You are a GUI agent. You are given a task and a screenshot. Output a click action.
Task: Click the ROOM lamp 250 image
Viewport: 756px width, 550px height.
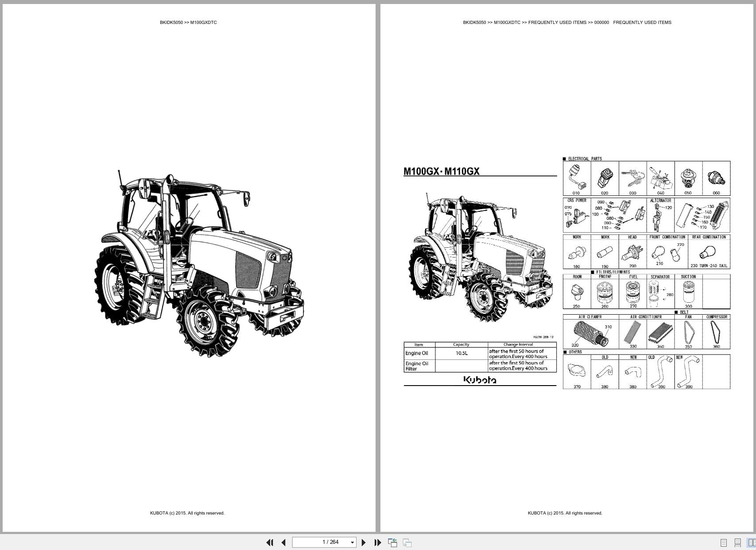coord(577,293)
